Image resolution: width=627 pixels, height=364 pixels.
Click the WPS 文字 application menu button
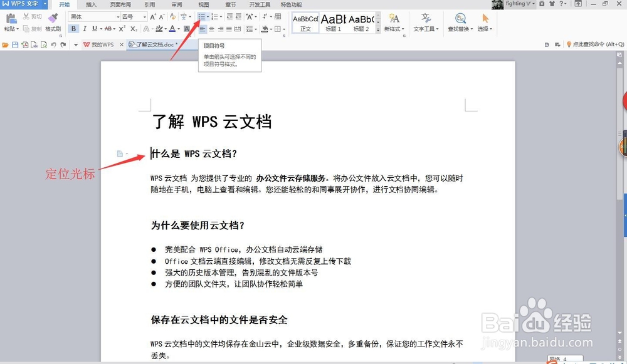24,4
